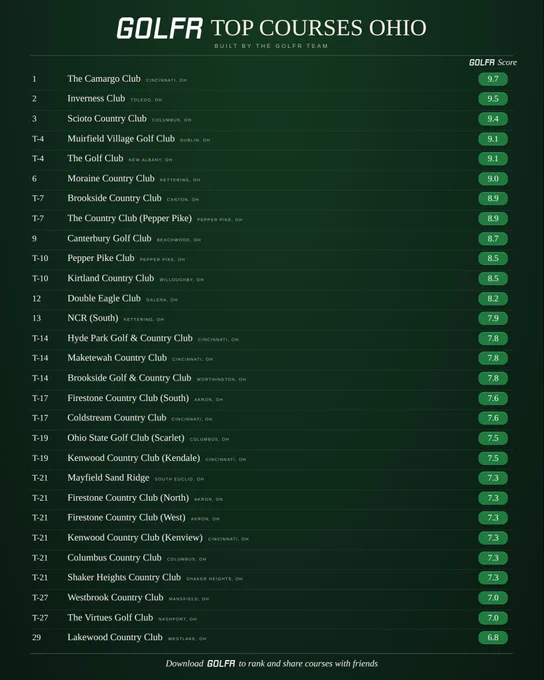The height and width of the screenshot is (680, 544).
Task: Click the 7.5 score beside Ohio State Scarlet
Action: 493,438
